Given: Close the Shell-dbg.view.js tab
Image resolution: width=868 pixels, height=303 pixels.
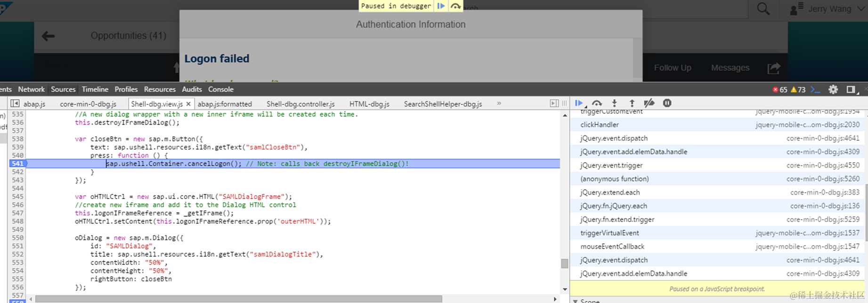Looking at the screenshot, I should point(188,104).
